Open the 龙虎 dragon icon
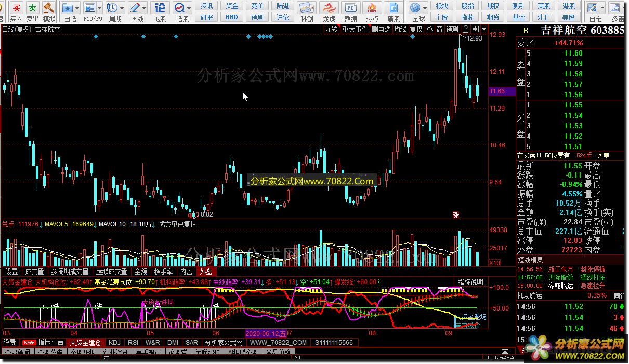 [x=329, y=8]
